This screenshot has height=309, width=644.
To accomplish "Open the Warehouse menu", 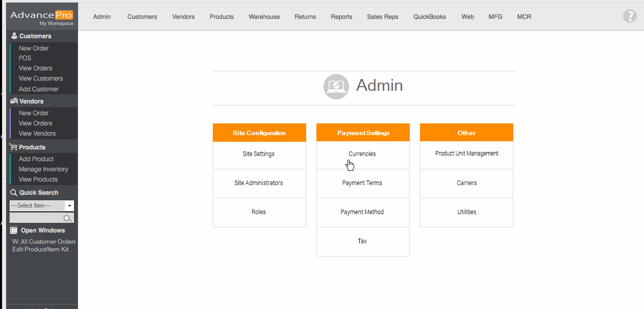I will [264, 17].
